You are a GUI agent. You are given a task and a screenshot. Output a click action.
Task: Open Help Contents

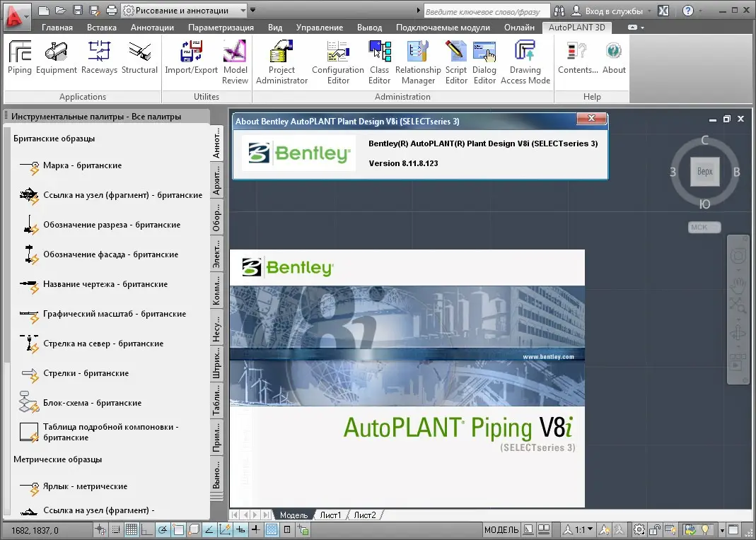click(578, 57)
